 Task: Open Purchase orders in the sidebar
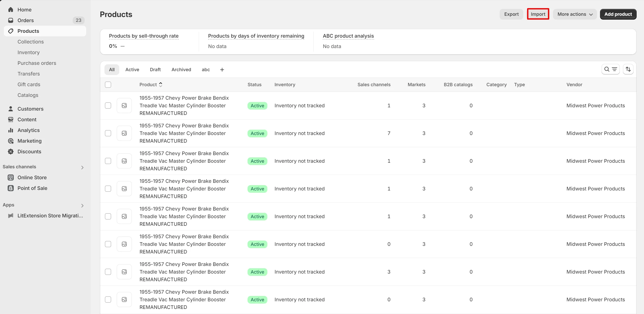(x=37, y=63)
